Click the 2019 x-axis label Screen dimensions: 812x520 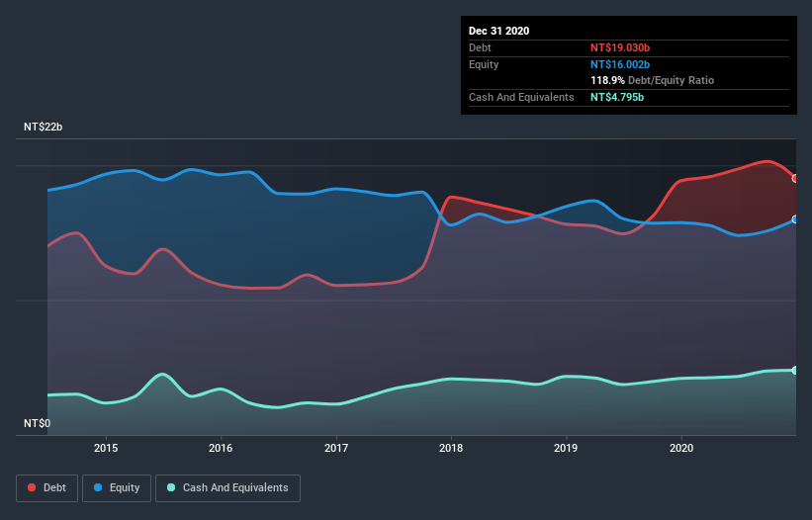pyautogui.click(x=566, y=448)
